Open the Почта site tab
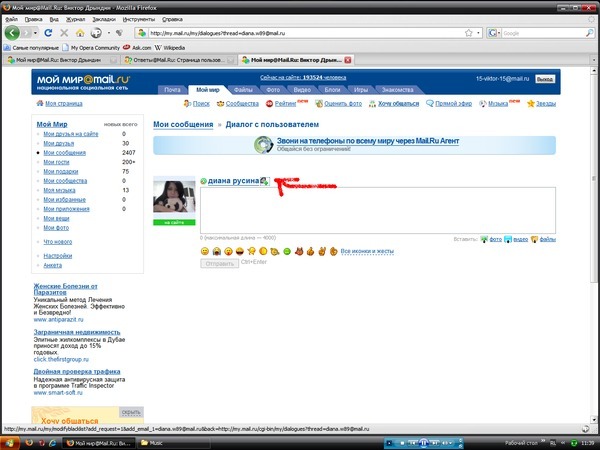Image resolution: width=600 pixels, height=450 pixels. (x=172, y=90)
